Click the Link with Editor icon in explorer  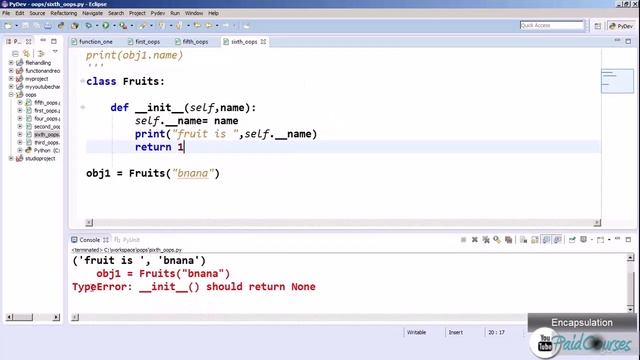[27, 53]
